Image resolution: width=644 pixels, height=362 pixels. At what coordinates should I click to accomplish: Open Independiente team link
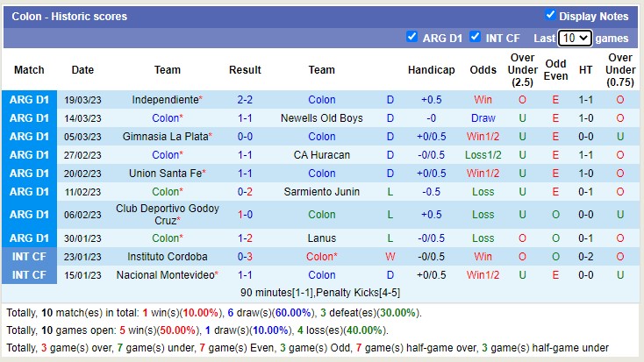(164, 100)
